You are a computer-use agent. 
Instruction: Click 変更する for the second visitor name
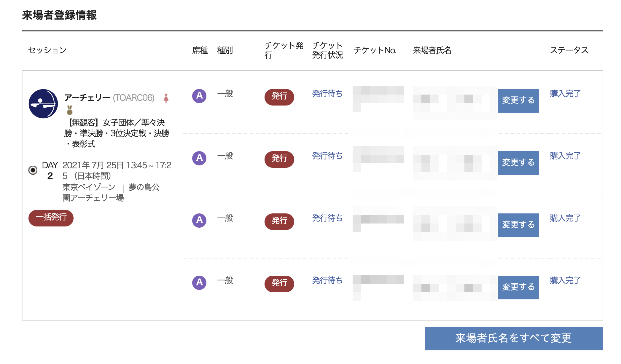pos(518,163)
